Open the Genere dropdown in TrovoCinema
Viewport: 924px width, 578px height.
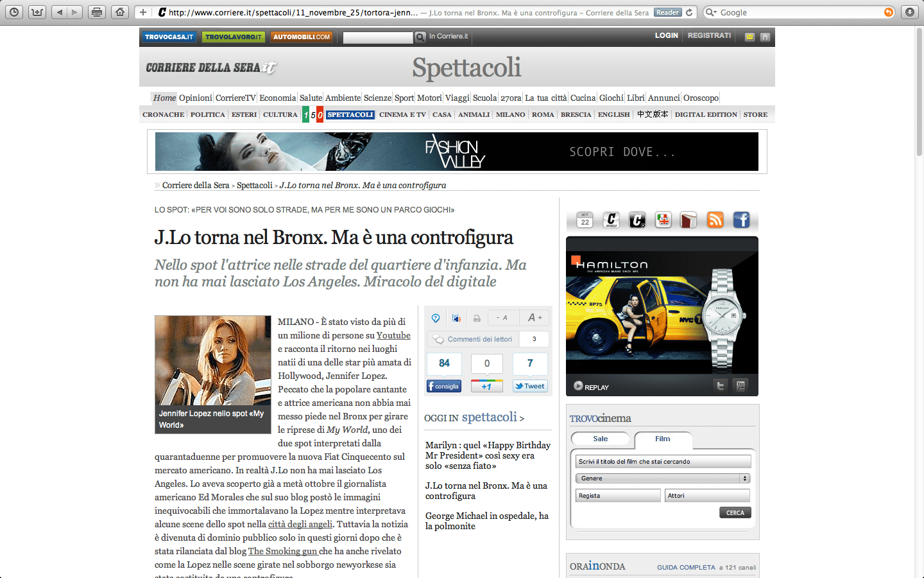click(x=663, y=478)
